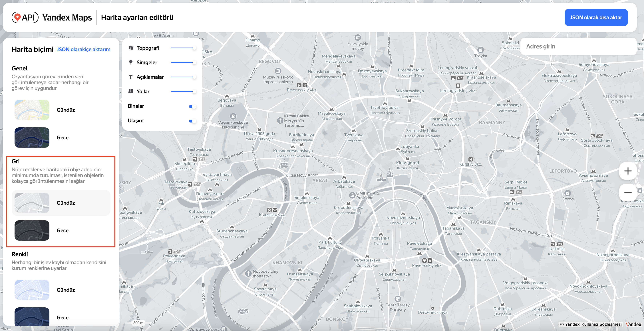Zoom out with the minus button
The width and height of the screenshot is (644, 331).
point(628,193)
